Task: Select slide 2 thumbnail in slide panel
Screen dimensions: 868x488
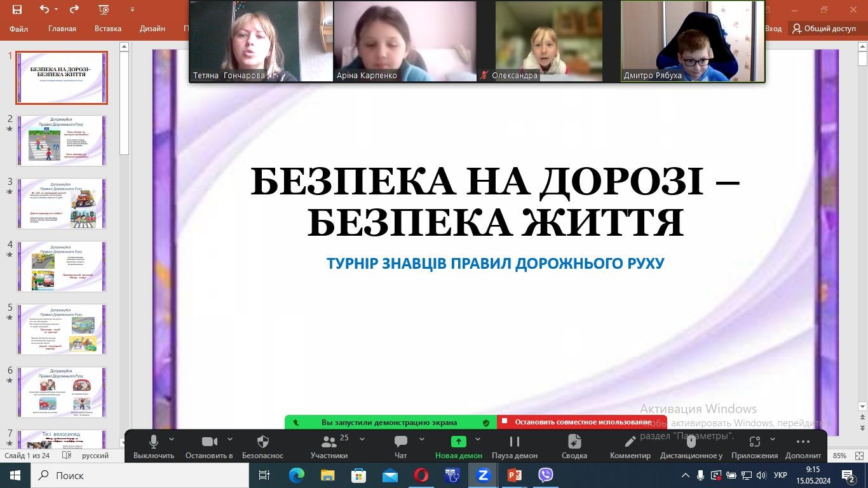Action: tap(62, 140)
